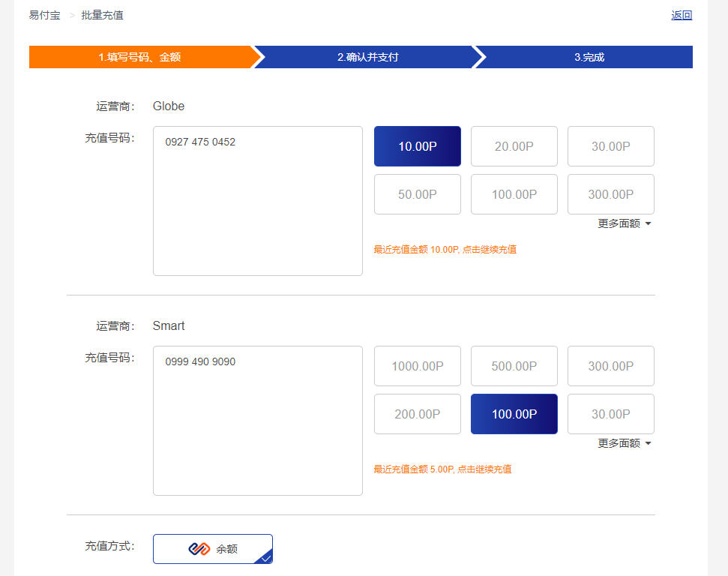Choose the 300.00P Globe denomination
The image size is (728, 576).
(610, 194)
